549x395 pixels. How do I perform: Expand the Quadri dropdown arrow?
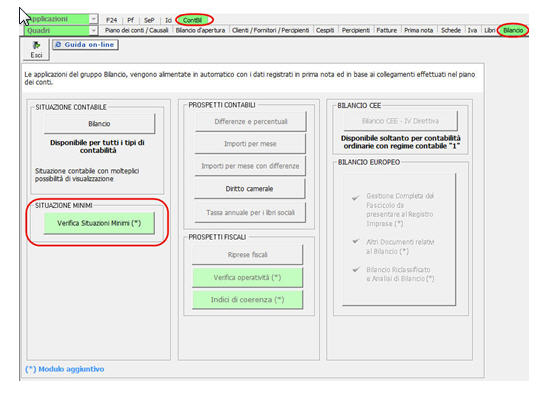93,31
